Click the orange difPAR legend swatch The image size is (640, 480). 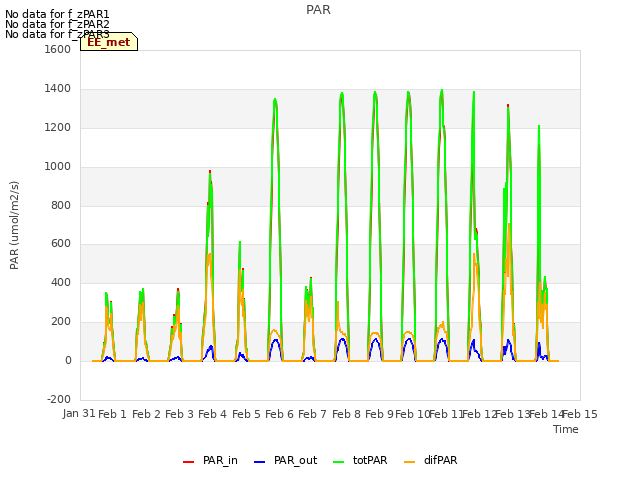pos(409,462)
